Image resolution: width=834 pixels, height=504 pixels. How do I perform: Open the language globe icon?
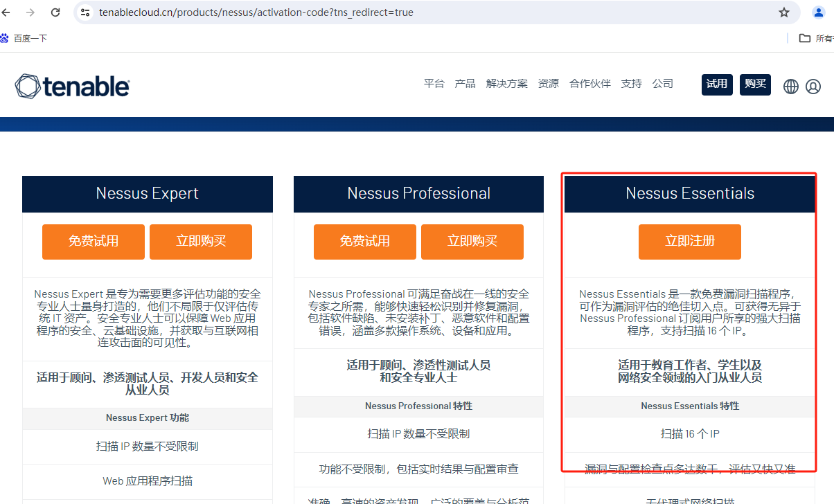[791, 87]
